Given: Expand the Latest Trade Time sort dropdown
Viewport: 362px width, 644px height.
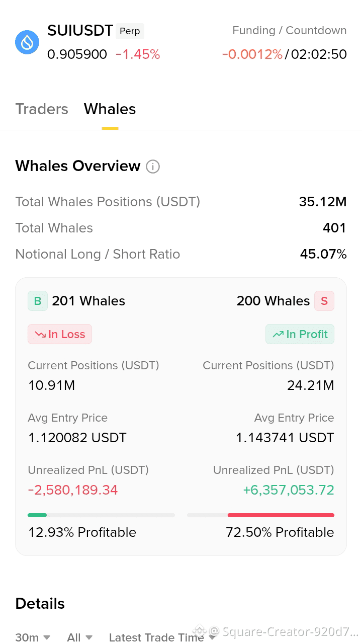Looking at the screenshot, I should click(x=162, y=637).
